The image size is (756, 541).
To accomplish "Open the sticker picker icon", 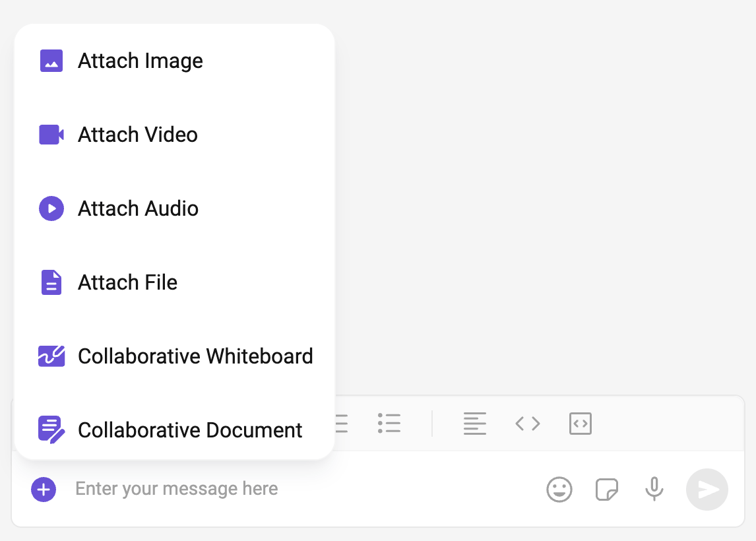I will (x=607, y=490).
